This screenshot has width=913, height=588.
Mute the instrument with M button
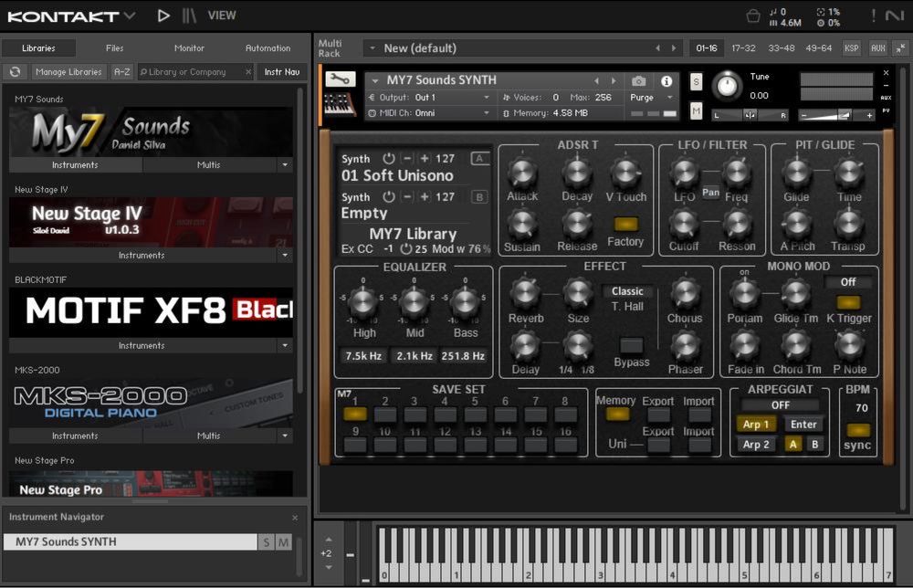tap(696, 110)
